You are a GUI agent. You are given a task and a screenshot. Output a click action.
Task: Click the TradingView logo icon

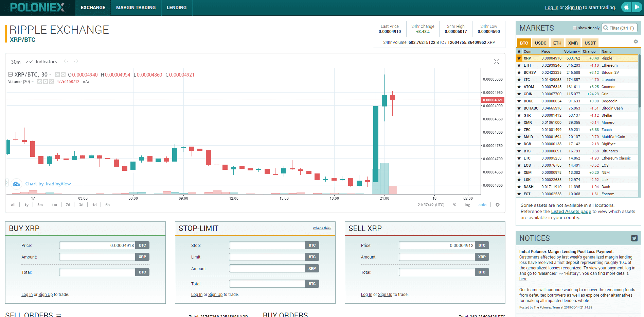click(16, 184)
